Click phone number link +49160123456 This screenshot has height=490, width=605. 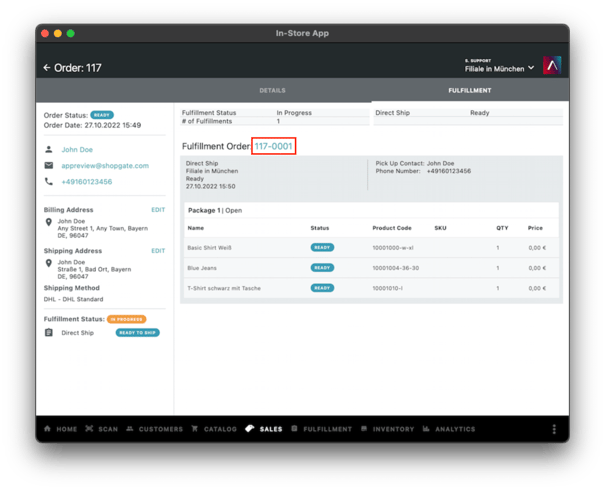(87, 182)
